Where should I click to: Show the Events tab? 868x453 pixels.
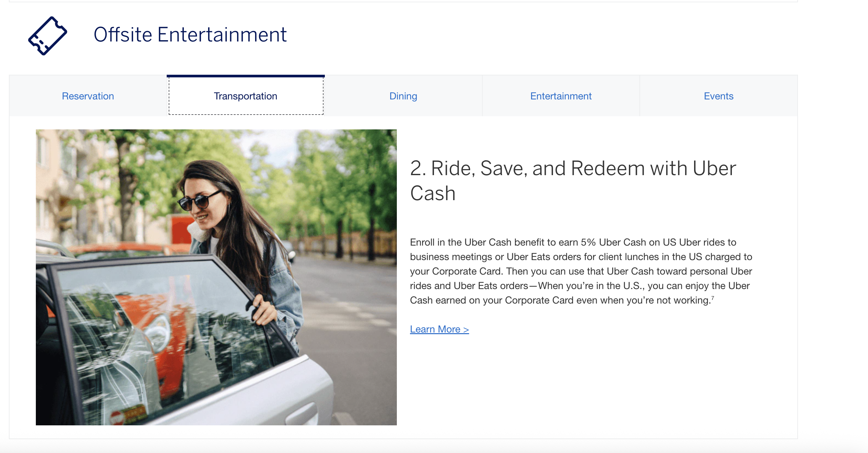click(718, 96)
